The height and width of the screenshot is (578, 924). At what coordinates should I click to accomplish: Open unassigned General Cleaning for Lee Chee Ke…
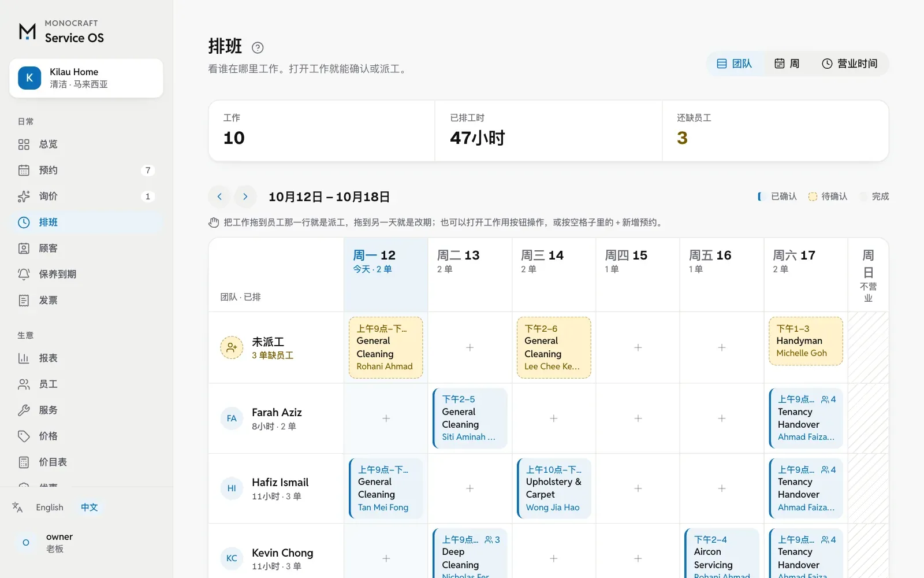(x=554, y=347)
